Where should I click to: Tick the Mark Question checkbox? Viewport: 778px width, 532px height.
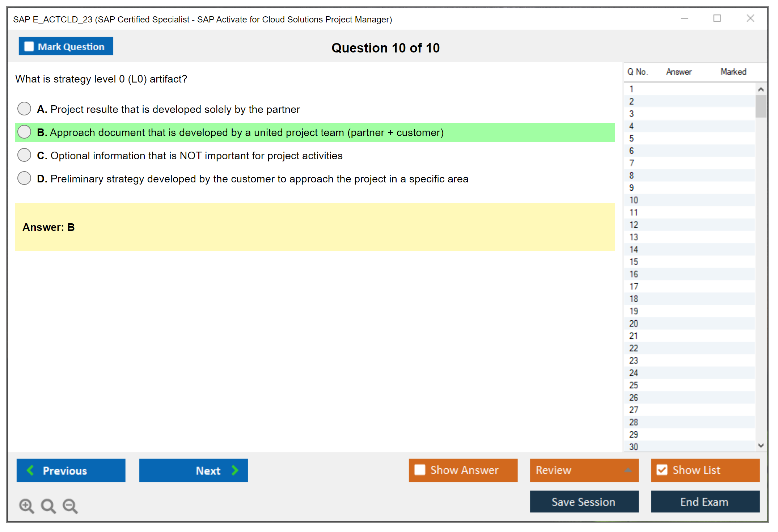[29, 47]
